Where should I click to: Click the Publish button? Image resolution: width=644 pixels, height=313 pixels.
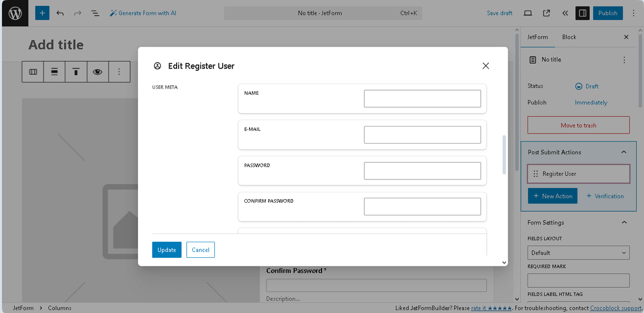pyautogui.click(x=608, y=13)
